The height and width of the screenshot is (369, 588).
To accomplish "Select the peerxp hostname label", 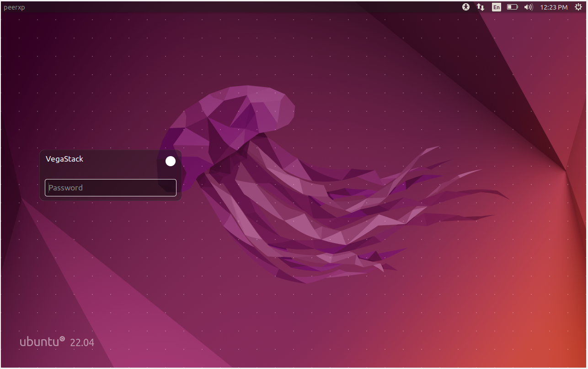I will (14, 7).
